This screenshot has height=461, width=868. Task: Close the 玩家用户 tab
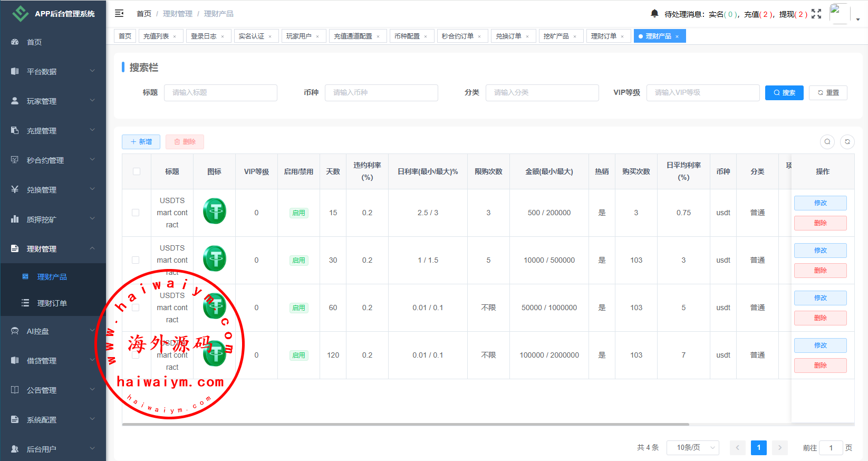coord(317,36)
